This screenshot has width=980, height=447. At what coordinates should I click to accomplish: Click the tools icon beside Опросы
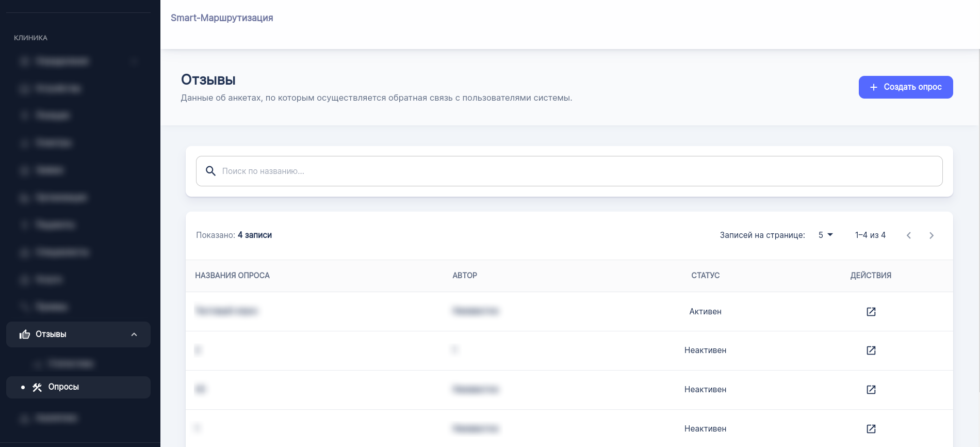click(x=37, y=387)
